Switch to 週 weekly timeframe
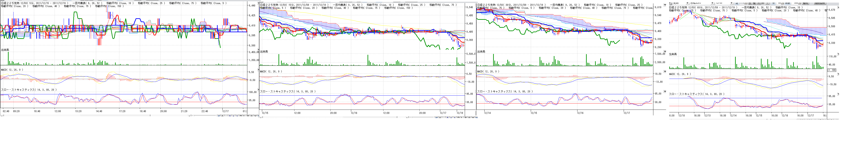This screenshot has width=868, height=165. 754,3
